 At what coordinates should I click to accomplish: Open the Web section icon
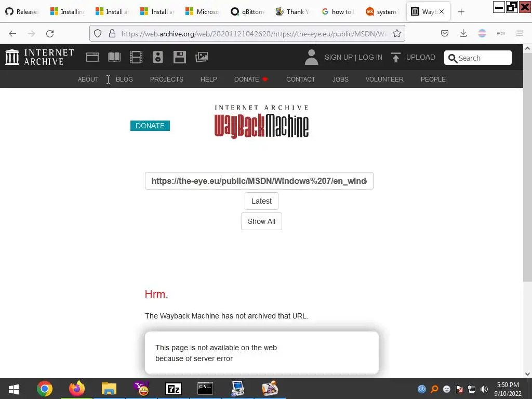click(92, 57)
